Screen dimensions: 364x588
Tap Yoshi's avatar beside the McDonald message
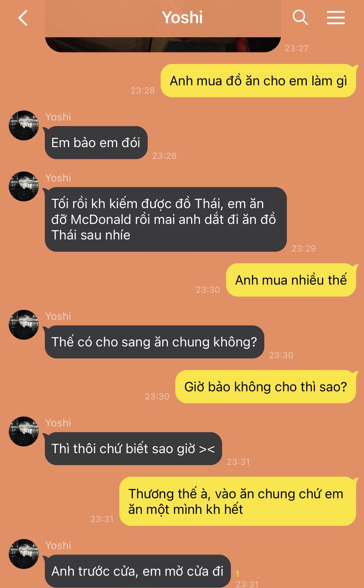[x=24, y=187]
